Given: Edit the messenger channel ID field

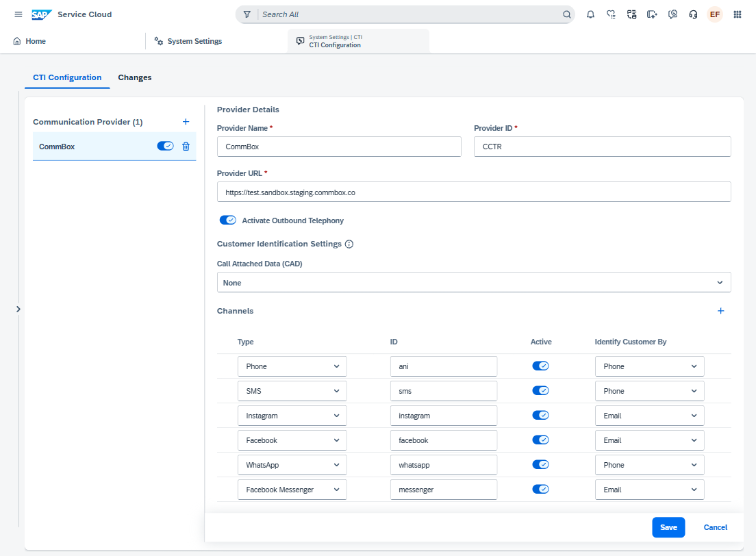Looking at the screenshot, I should coord(444,490).
